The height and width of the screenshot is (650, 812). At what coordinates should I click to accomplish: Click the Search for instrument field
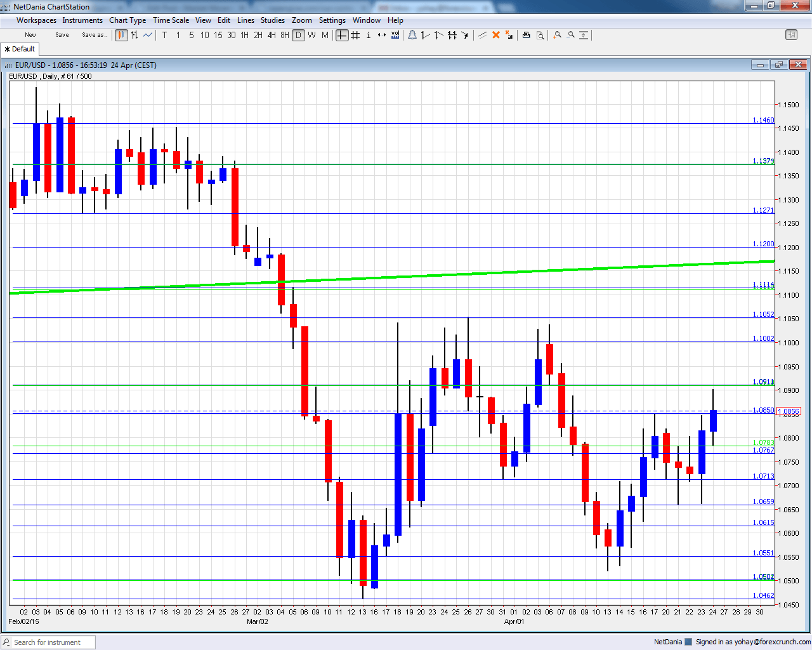click(48, 642)
